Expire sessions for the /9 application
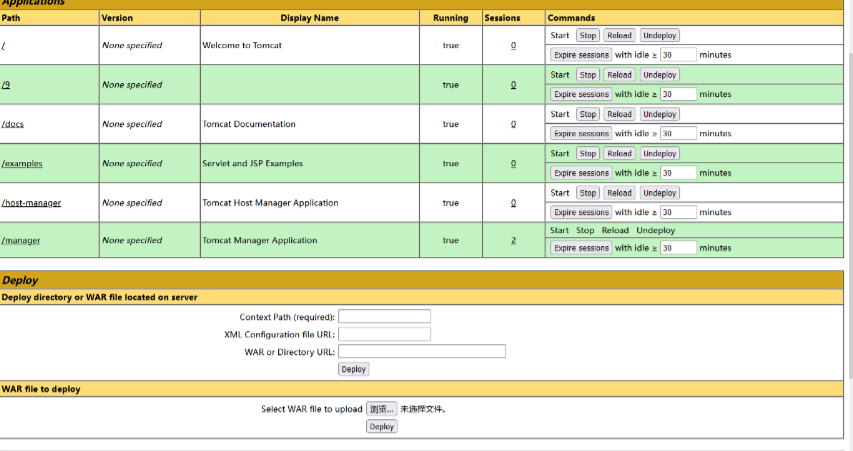The height and width of the screenshot is (451, 853). point(581,94)
